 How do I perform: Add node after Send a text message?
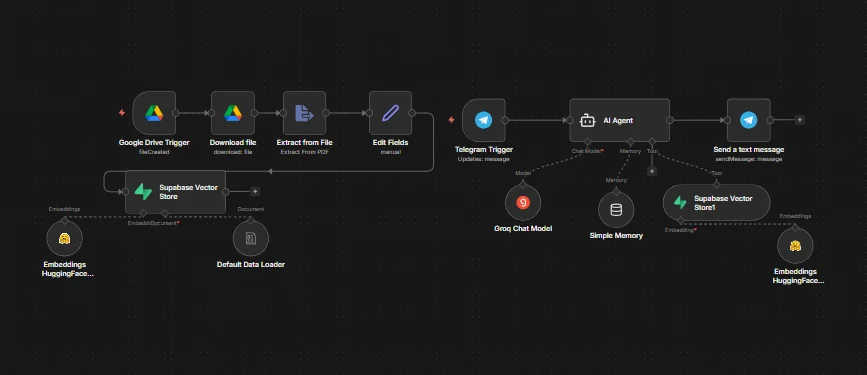point(800,119)
